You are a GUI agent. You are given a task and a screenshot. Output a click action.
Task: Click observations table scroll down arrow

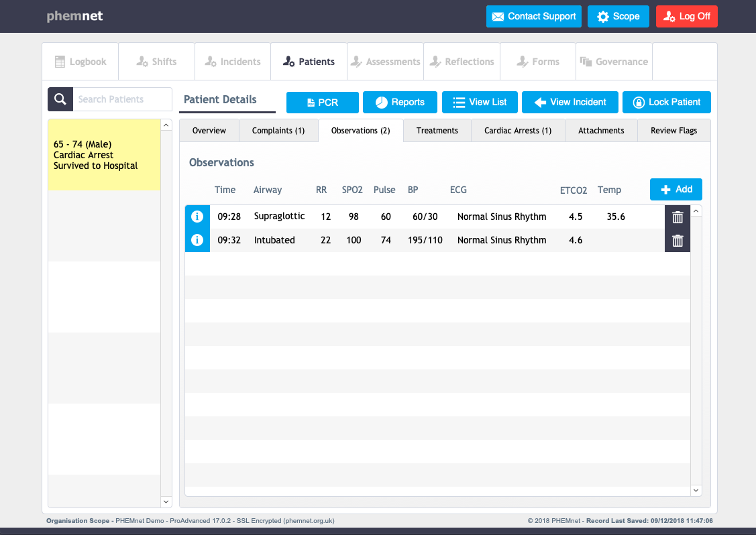coord(696,490)
